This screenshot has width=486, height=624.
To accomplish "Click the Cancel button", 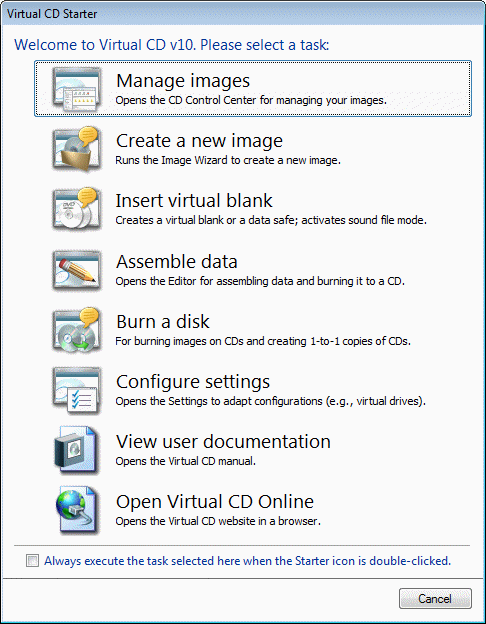I will (435, 599).
